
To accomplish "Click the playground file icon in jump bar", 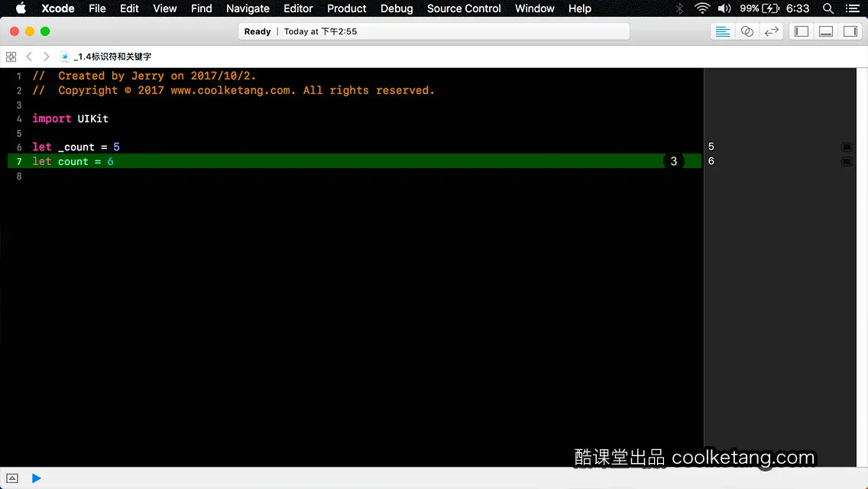I will tap(65, 57).
